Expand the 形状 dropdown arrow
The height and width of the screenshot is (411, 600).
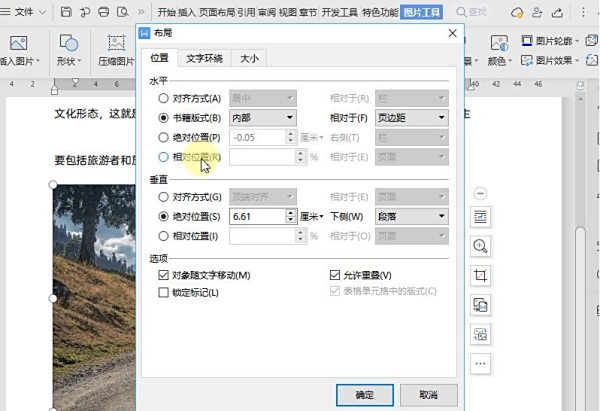coord(80,61)
